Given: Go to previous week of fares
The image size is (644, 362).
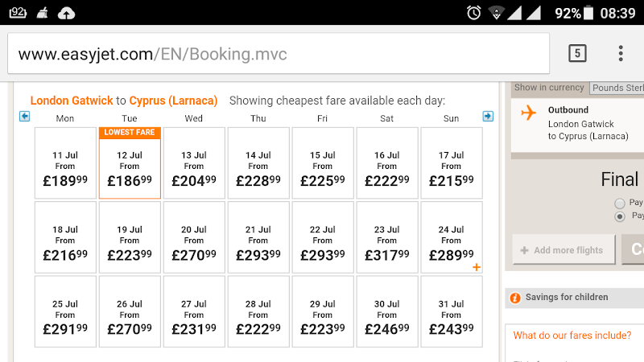Looking at the screenshot, I should coord(24,117).
